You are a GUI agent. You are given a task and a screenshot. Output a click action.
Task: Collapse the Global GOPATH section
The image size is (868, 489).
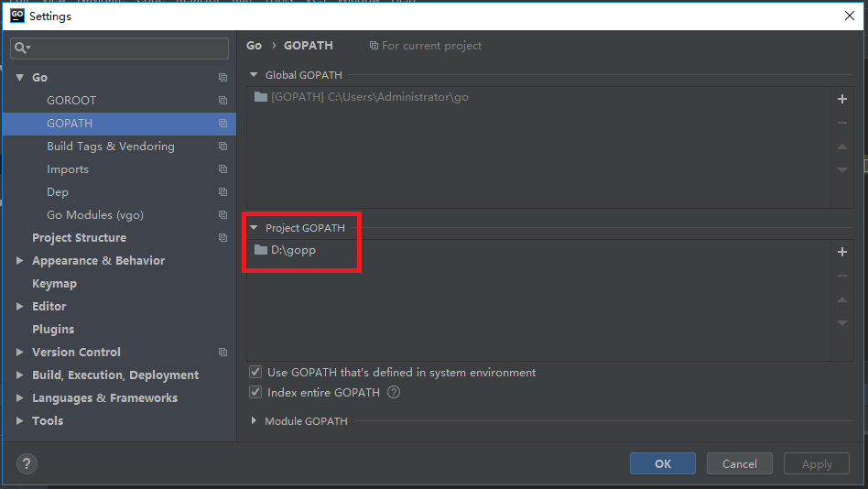point(254,75)
